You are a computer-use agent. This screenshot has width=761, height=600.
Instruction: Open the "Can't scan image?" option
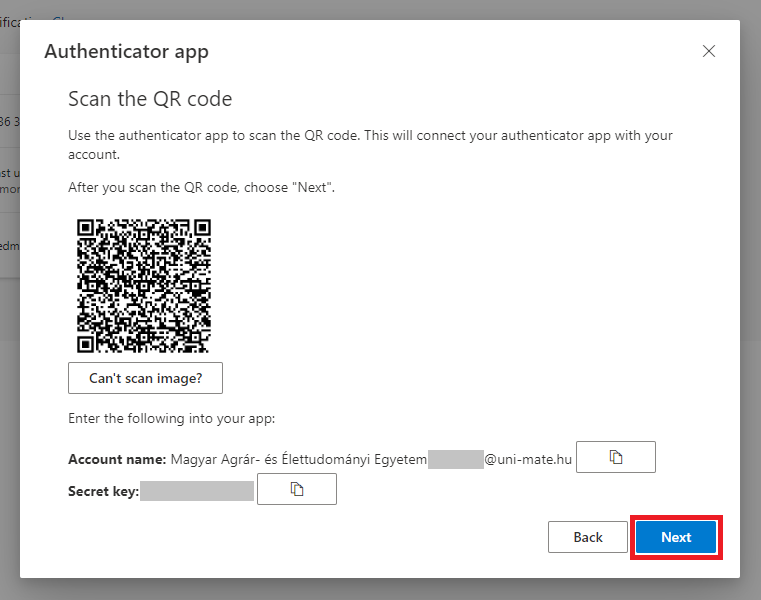[145, 378]
